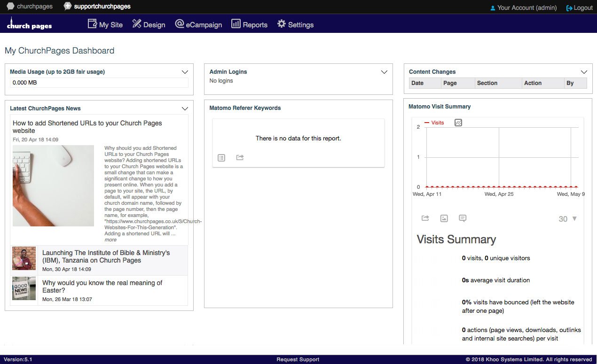Click the Logout link

579,8
